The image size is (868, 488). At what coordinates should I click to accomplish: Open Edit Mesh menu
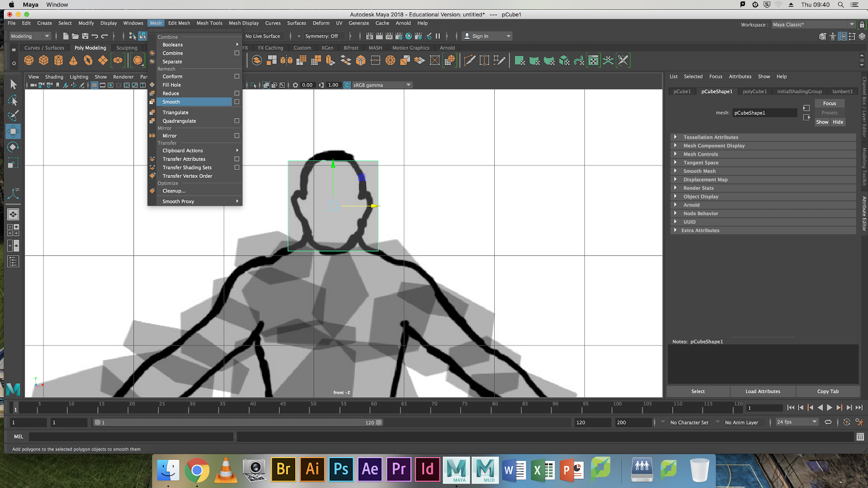tap(179, 23)
